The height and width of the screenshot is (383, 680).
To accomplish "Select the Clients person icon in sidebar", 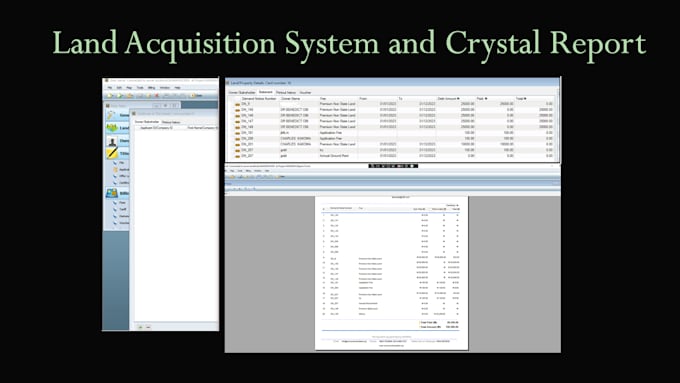I will pos(112,141).
